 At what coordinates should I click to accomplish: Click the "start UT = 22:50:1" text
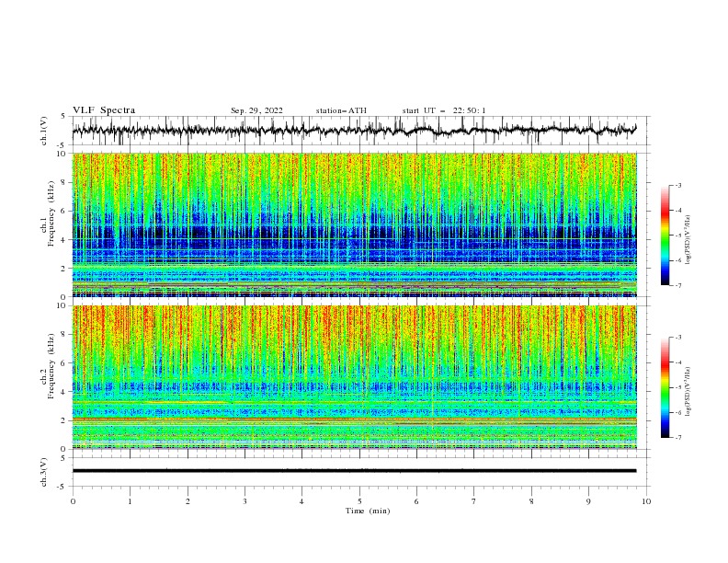(x=444, y=110)
